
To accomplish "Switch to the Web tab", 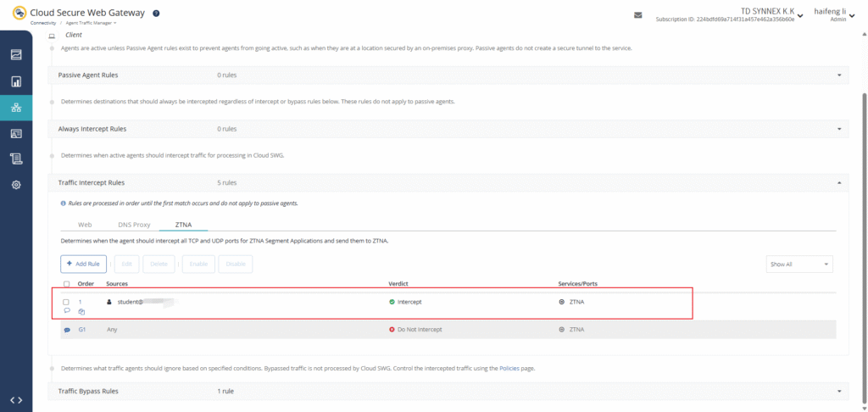I will pos(85,225).
